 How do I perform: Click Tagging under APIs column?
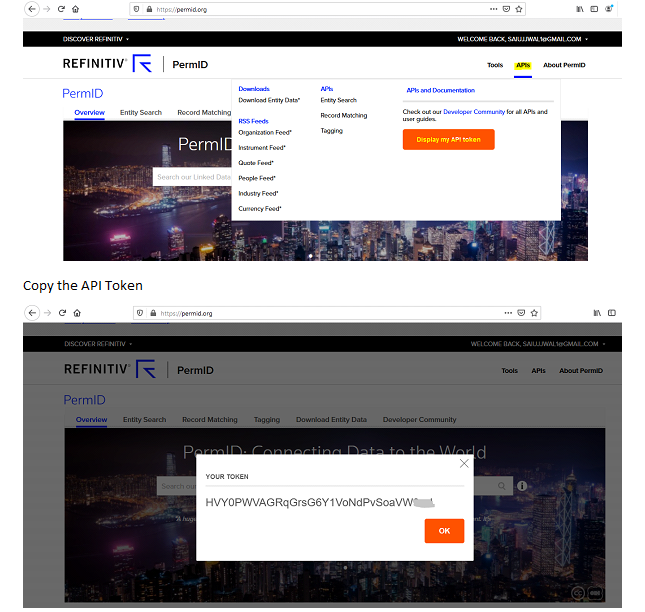(x=332, y=131)
